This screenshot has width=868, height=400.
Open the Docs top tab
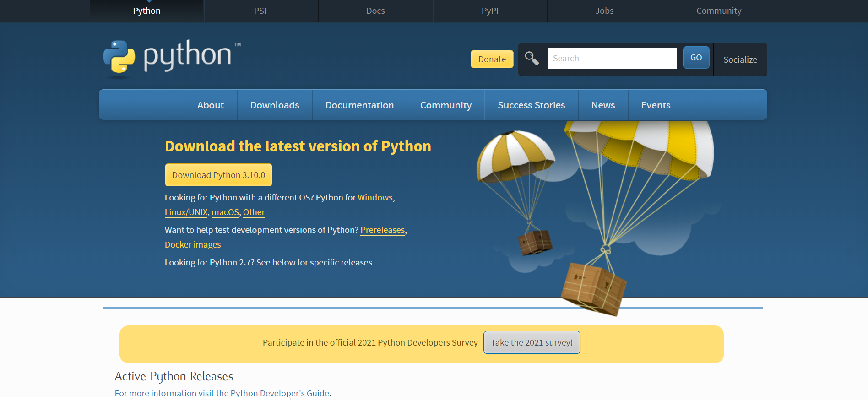(x=375, y=11)
